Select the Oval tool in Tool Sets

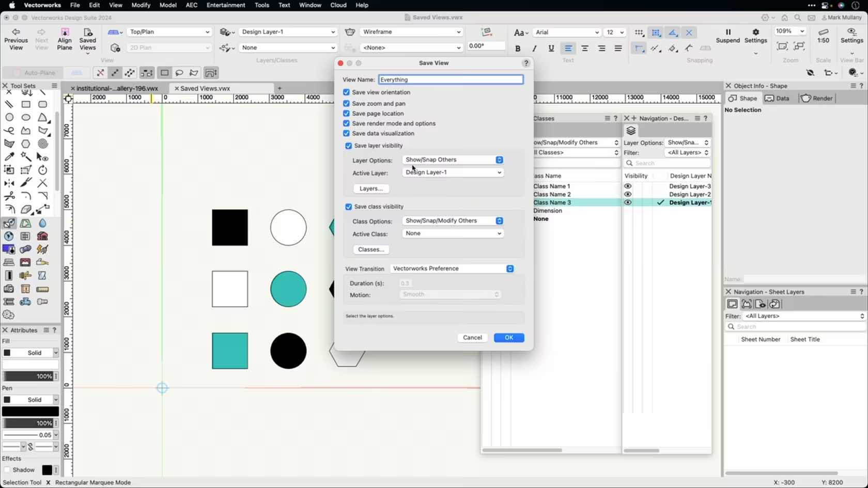click(x=26, y=117)
